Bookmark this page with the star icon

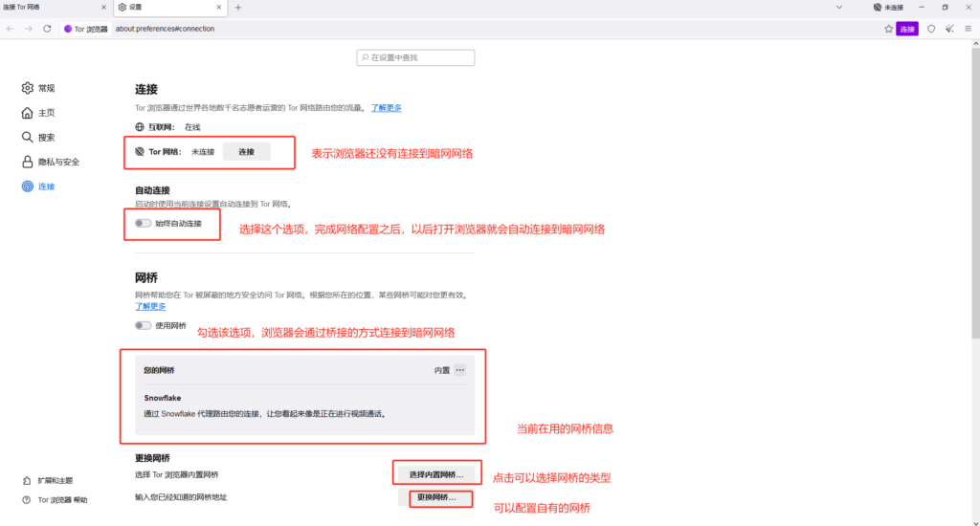click(x=888, y=29)
